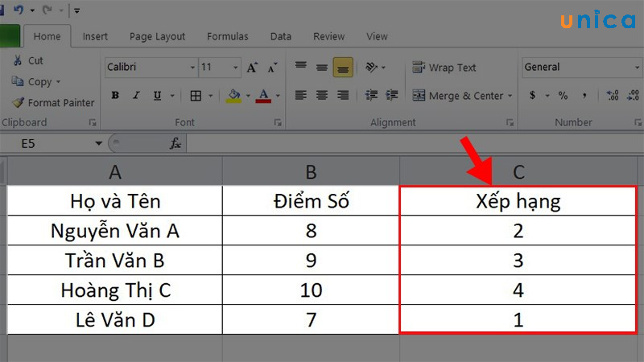The height and width of the screenshot is (362, 644).
Task: Click the green File button
Action: 10,35
